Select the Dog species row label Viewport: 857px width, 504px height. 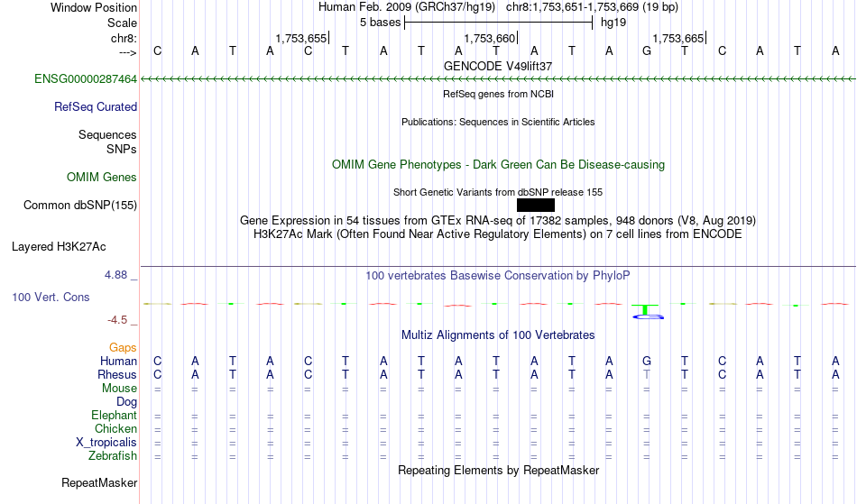pyautogui.click(x=126, y=402)
